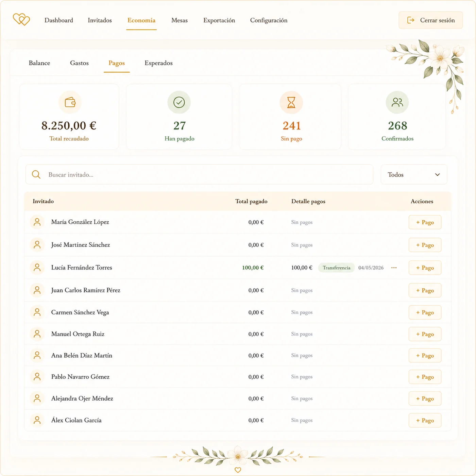Add a payment for Manuel Ortega Ruiz
This screenshot has width=476, height=476.
tap(425, 334)
